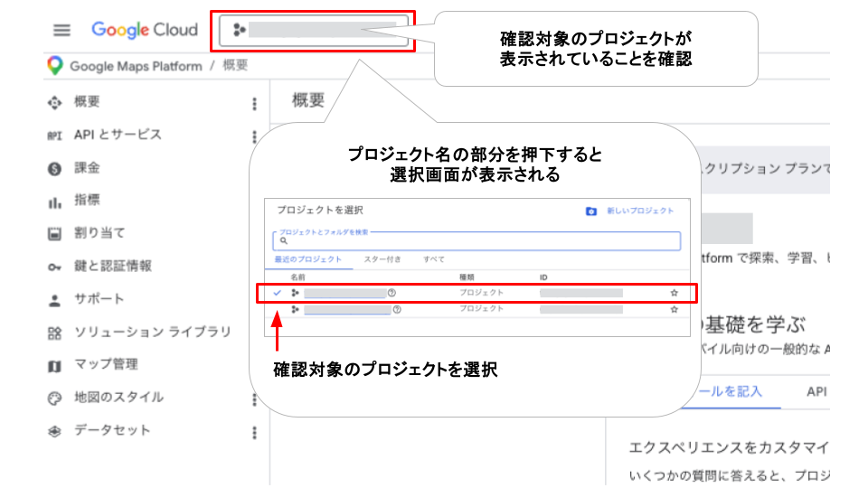Open データセット in the sidebar
This screenshot has width=868, height=488.
(x=112, y=430)
